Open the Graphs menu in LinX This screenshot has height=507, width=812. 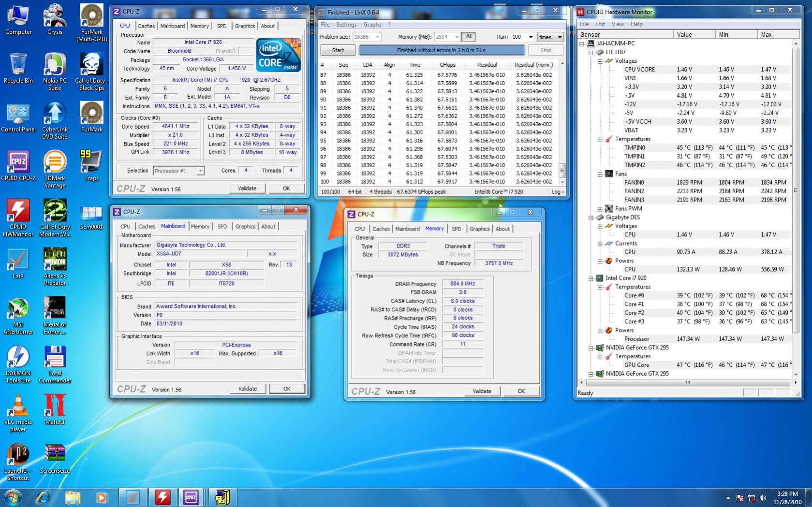(x=372, y=25)
